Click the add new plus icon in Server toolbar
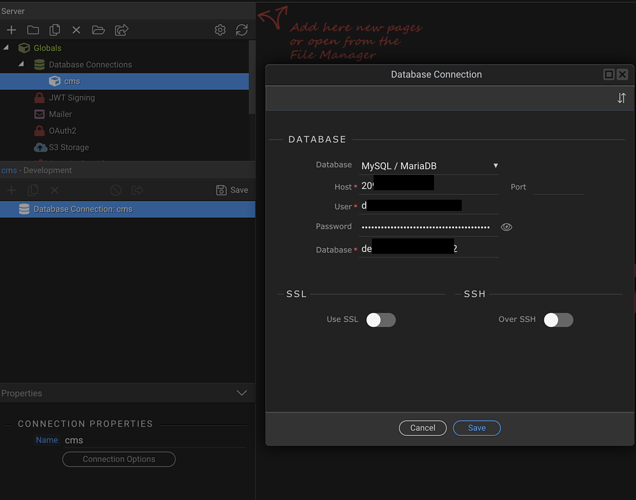 (x=11, y=30)
